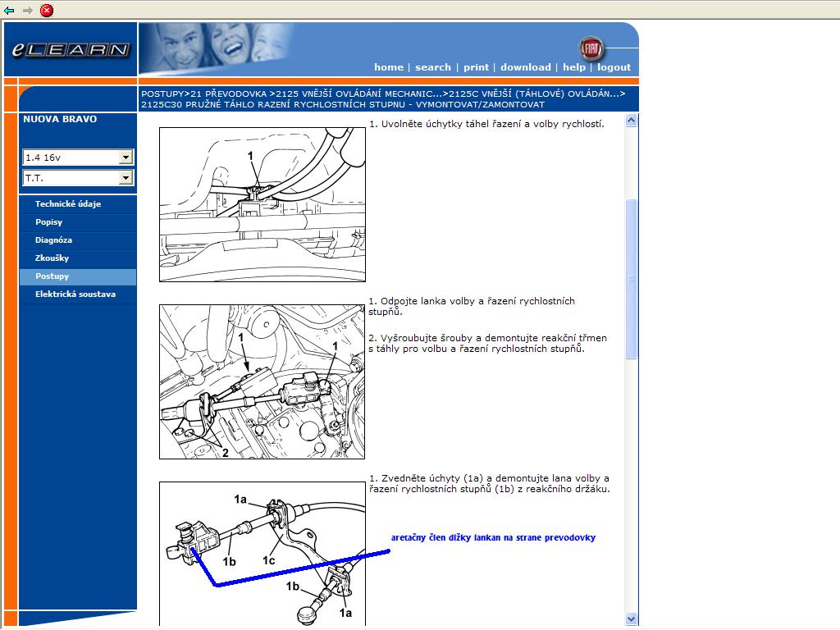Open the search link in header
This screenshot has height=630, width=840.
(x=433, y=67)
